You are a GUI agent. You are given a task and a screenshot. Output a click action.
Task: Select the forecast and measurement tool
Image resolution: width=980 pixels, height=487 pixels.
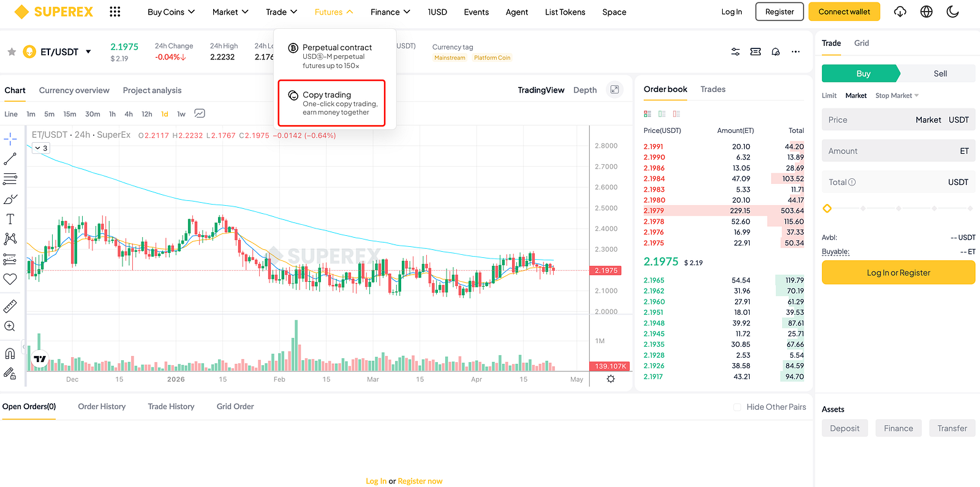tap(10, 259)
